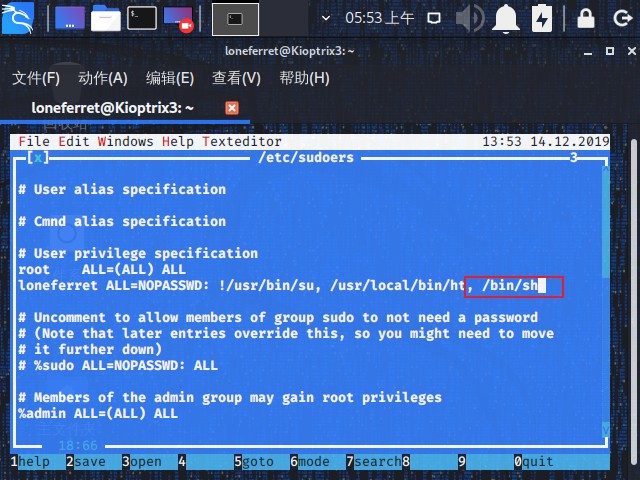
Task: Lock the screen with padlock icon
Action: [x=586, y=18]
